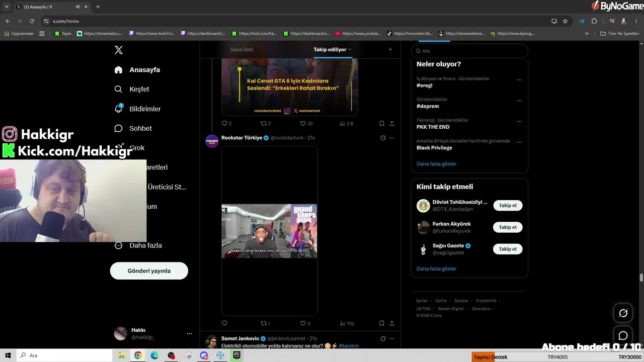Click in the Ara search field on X

(469, 51)
